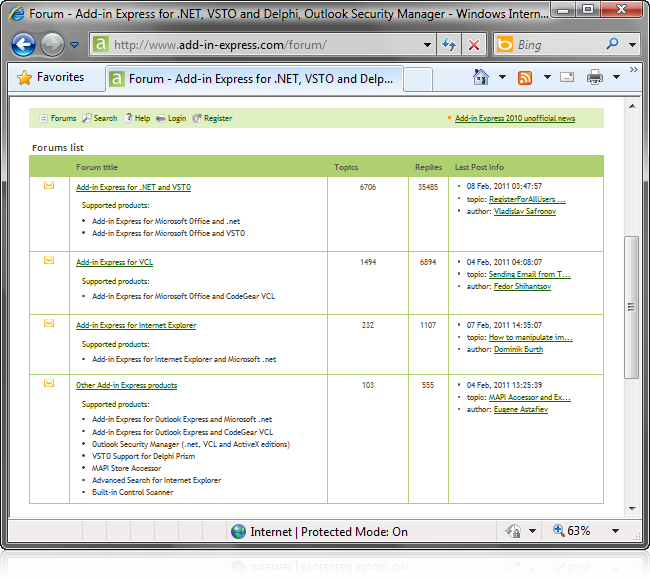This screenshot has height=580, width=650.
Task: Click the Help question mark icon
Action: coord(128,118)
